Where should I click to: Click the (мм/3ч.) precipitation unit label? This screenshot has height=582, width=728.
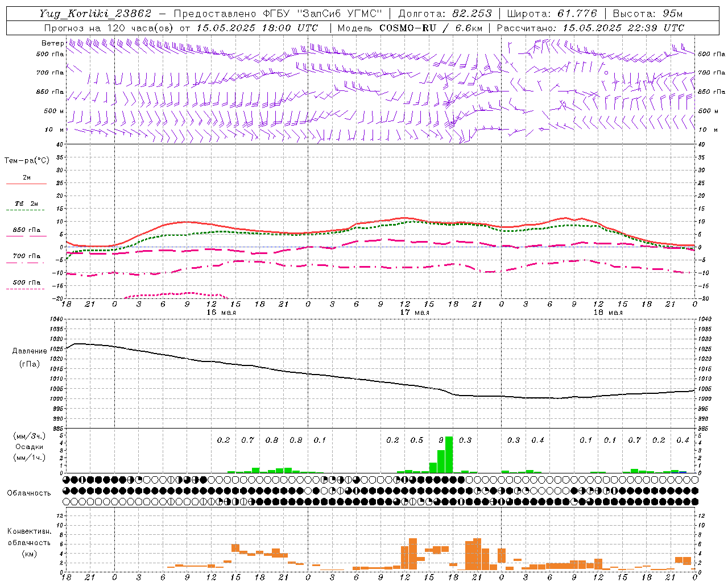click(x=29, y=436)
